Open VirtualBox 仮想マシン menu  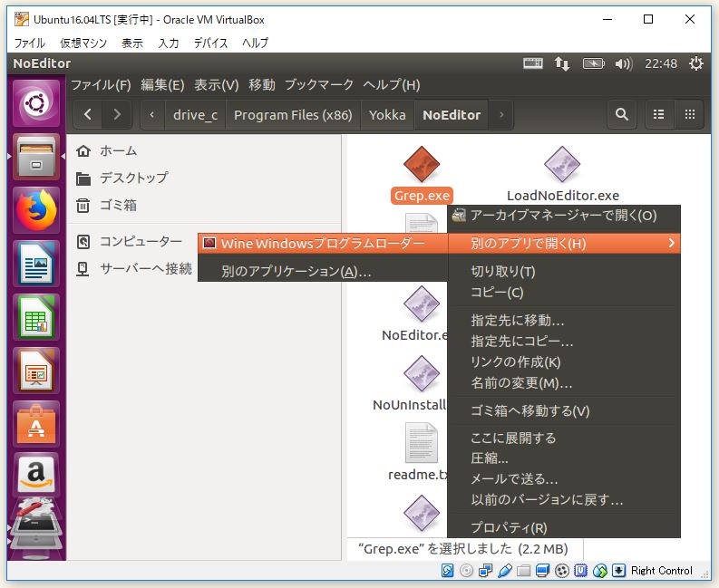click(x=83, y=43)
